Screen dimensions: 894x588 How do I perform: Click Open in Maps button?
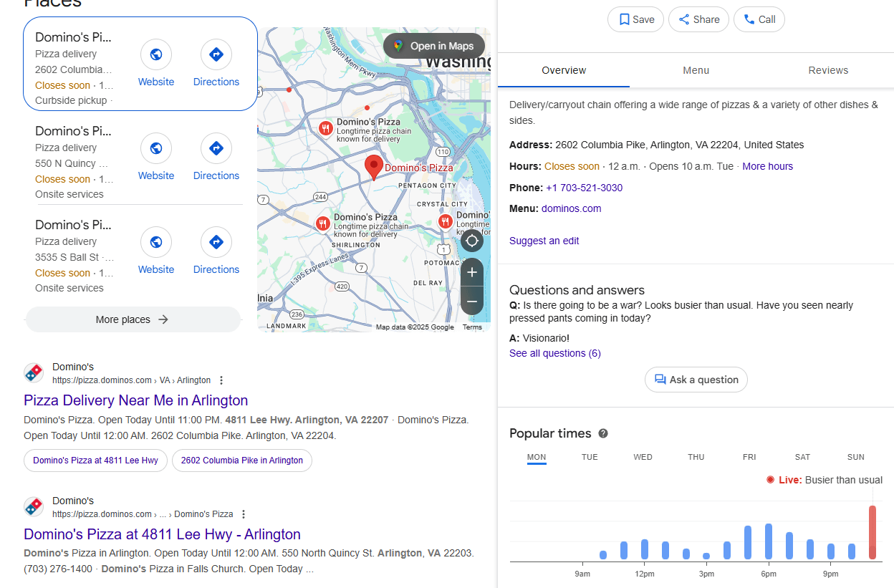coord(434,46)
